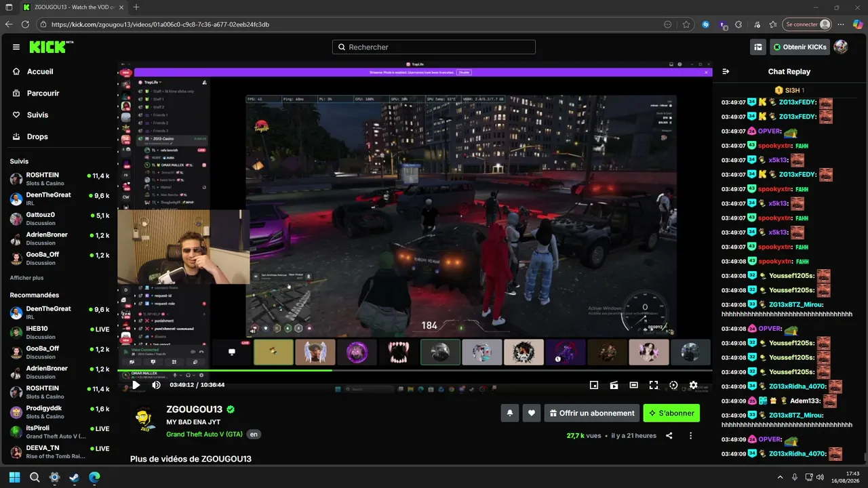Open the Kick user avatar menu
The width and height of the screenshot is (868, 488).
(841, 47)
